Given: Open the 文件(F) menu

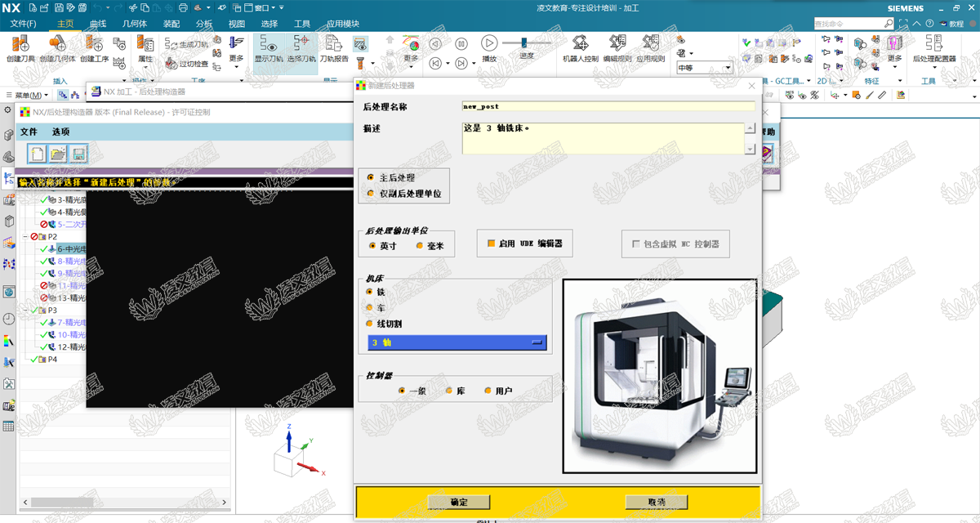Looking at the screenshot, I should [x=23, y=24].
